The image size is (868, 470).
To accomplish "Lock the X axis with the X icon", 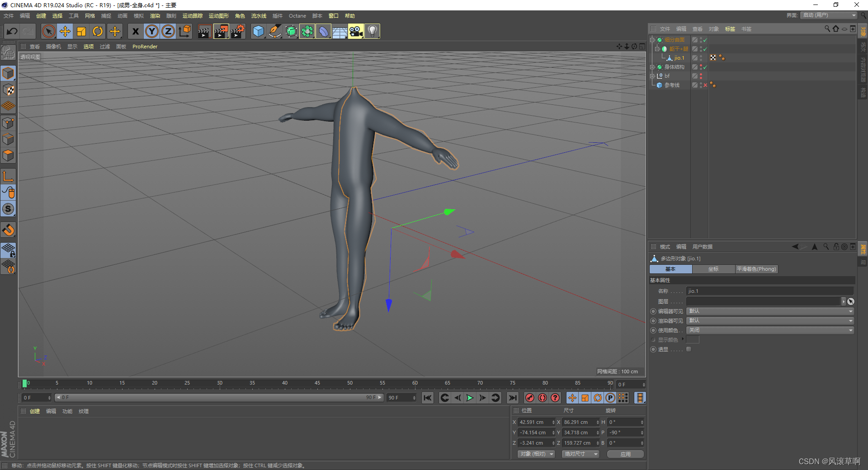I will (x=135, y=31).
